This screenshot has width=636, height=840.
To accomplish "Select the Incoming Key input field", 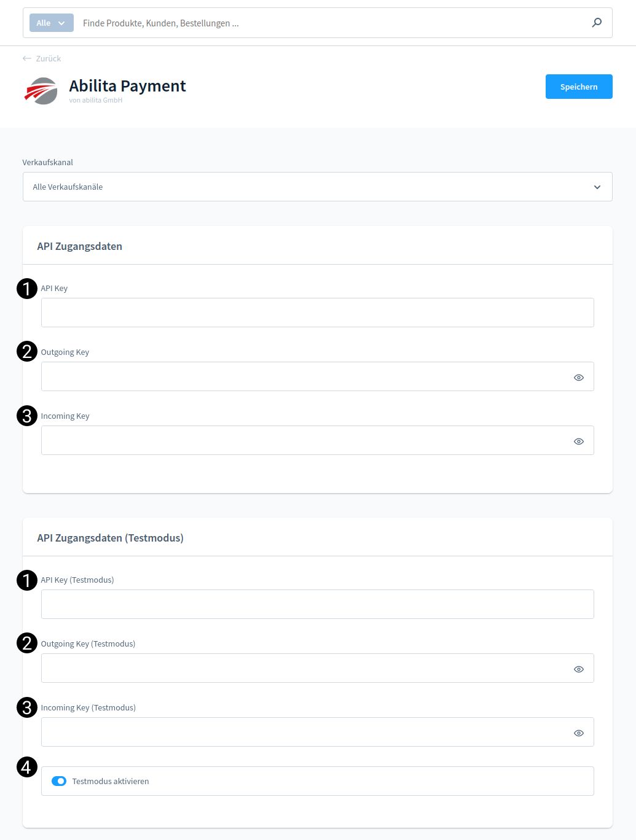I will point(305,440).
